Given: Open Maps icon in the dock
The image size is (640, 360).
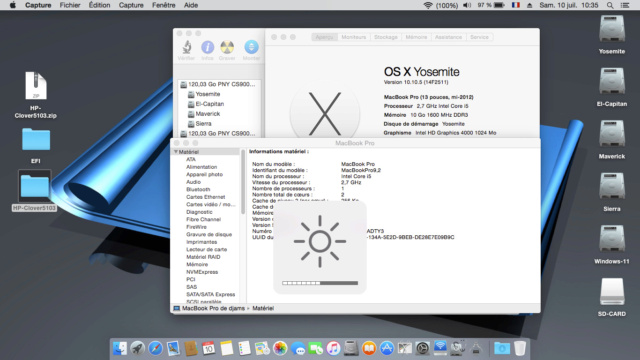Looking at the screenshot, I should coord(262,348).
